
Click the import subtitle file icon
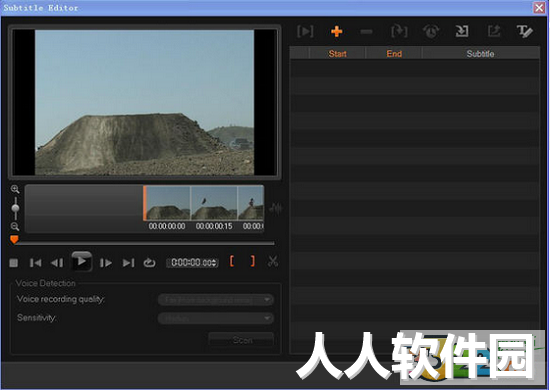pos(462,32)
